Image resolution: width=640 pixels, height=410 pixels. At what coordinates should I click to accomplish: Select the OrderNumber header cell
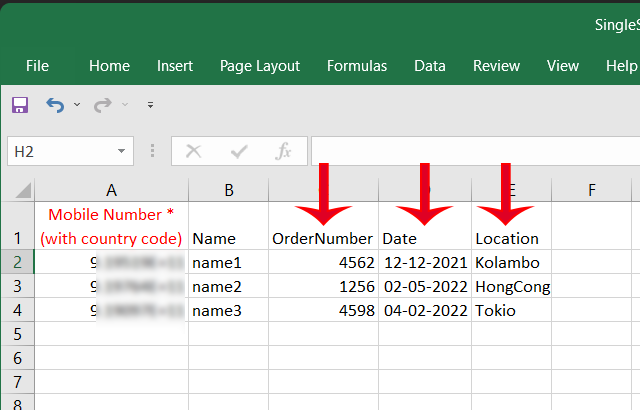click(x=323, y=238)
